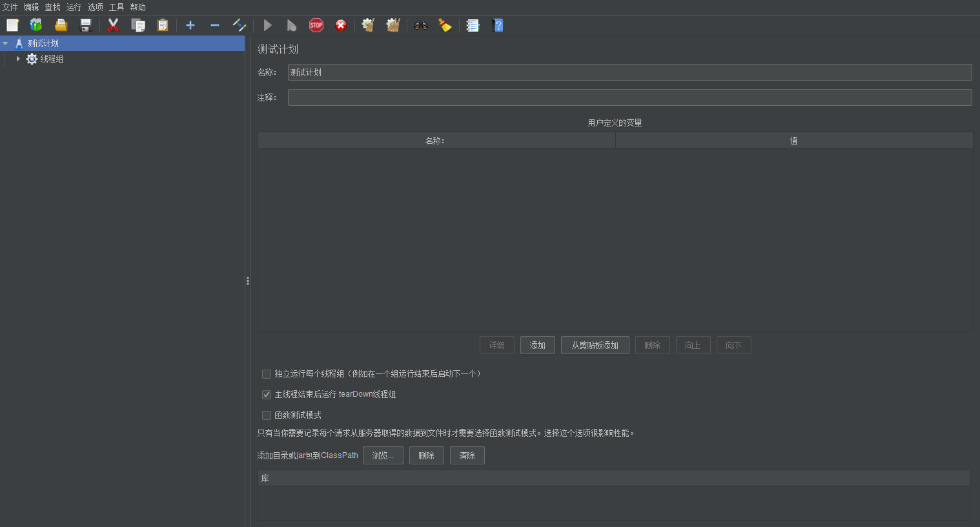Reset search with the yellow brush icon
Screen dimensions: 980x527
coord(445,25)
